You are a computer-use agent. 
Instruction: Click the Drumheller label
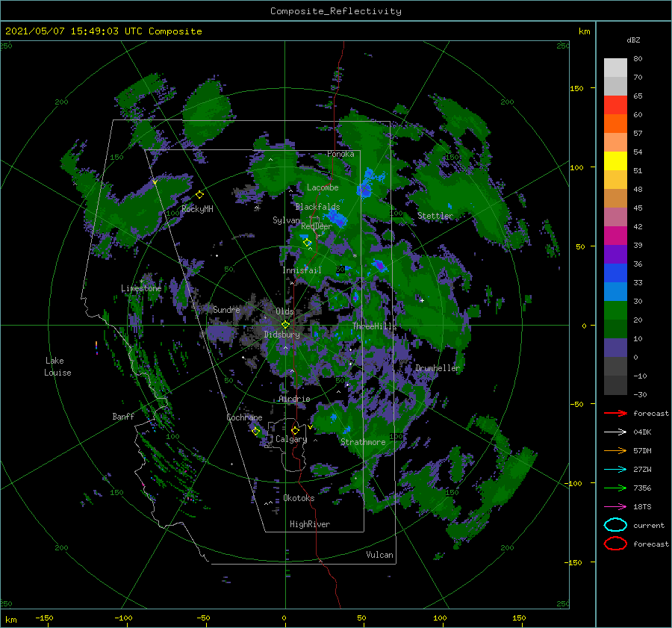point(437,368)
